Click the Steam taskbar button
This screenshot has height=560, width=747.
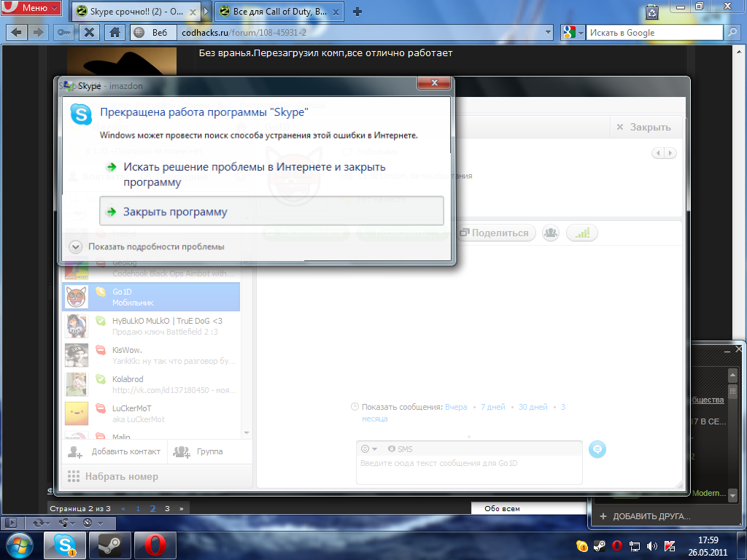(x=110, y=545)
